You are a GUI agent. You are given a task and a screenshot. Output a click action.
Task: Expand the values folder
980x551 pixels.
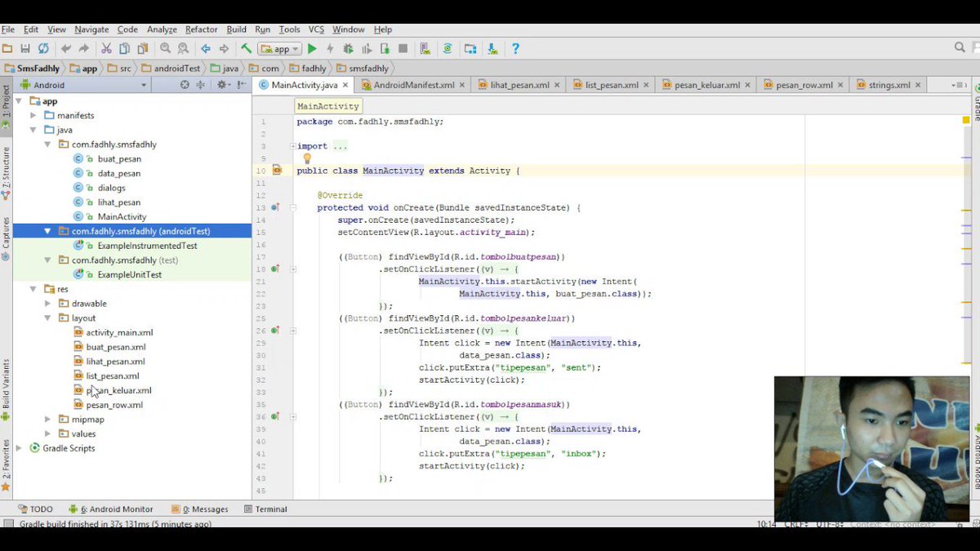tap(47, 433)
